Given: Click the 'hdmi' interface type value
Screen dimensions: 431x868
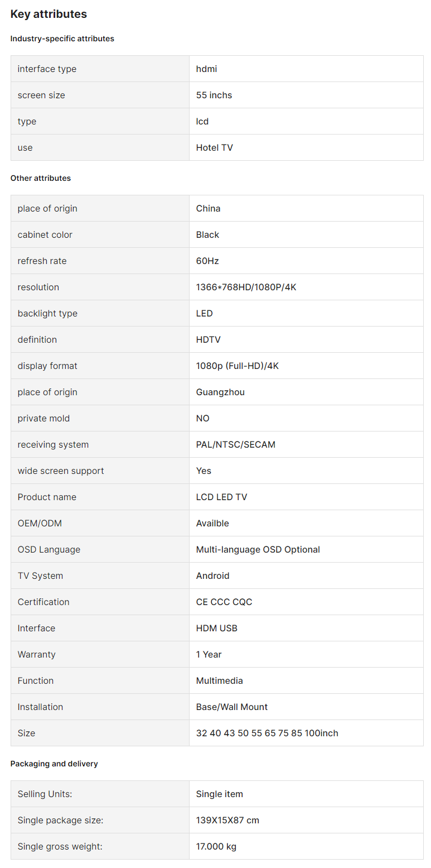Looking at the screenshot, I should (x=206, y=69).
